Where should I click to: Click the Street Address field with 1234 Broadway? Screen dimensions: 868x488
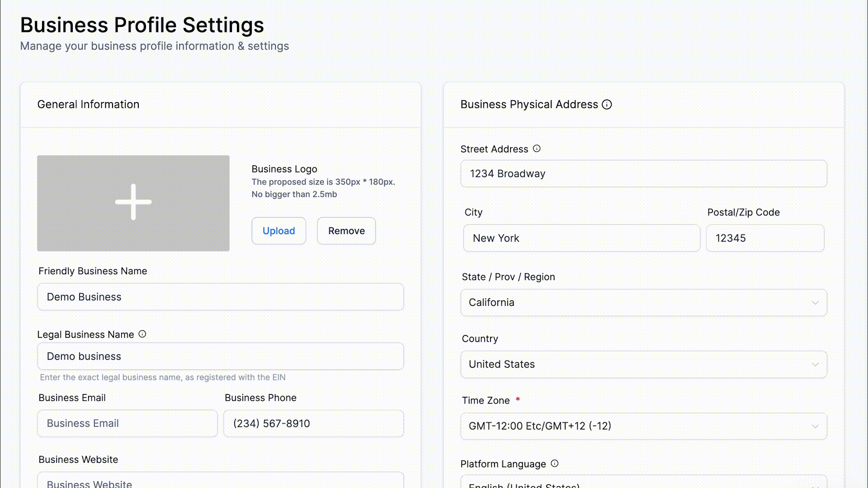[643, 174]
